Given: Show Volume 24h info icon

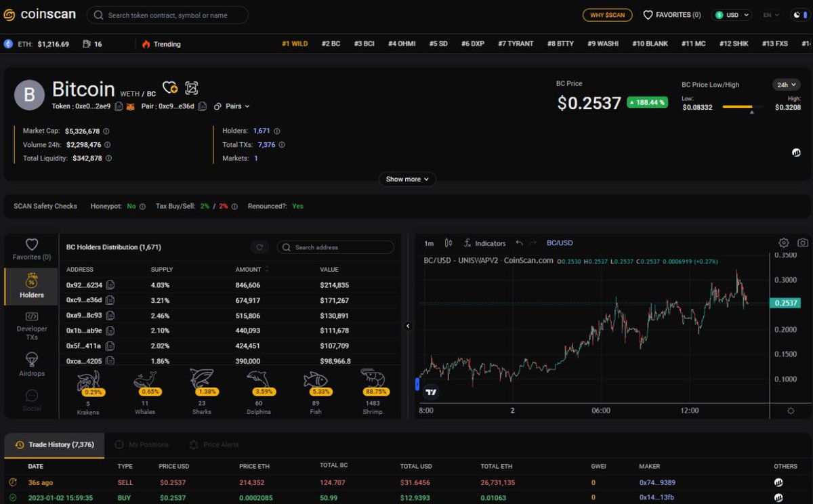Looking at the screenshot, I should pos(108,145).
